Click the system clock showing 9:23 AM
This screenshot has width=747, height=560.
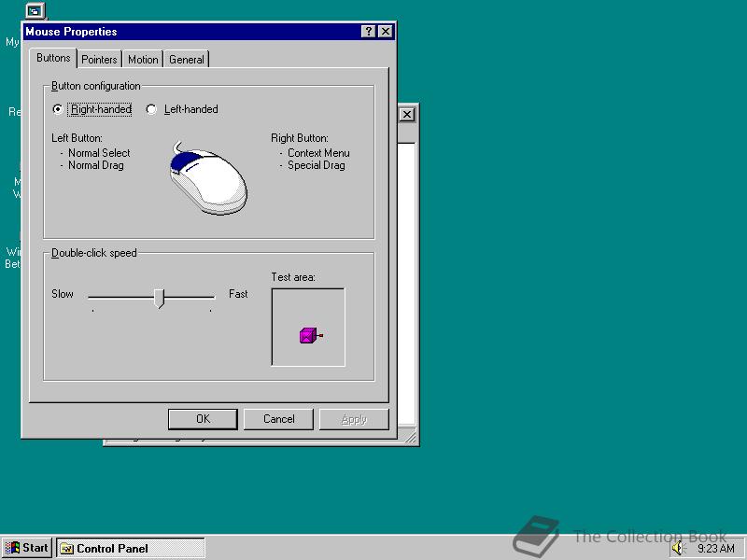(715, 549)
